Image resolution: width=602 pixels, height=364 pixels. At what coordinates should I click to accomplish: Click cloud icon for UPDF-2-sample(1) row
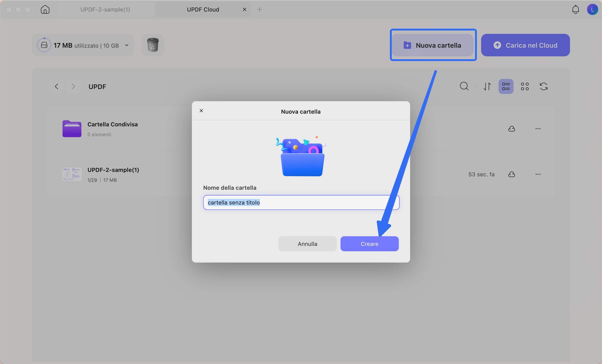(x=512, y=174)
